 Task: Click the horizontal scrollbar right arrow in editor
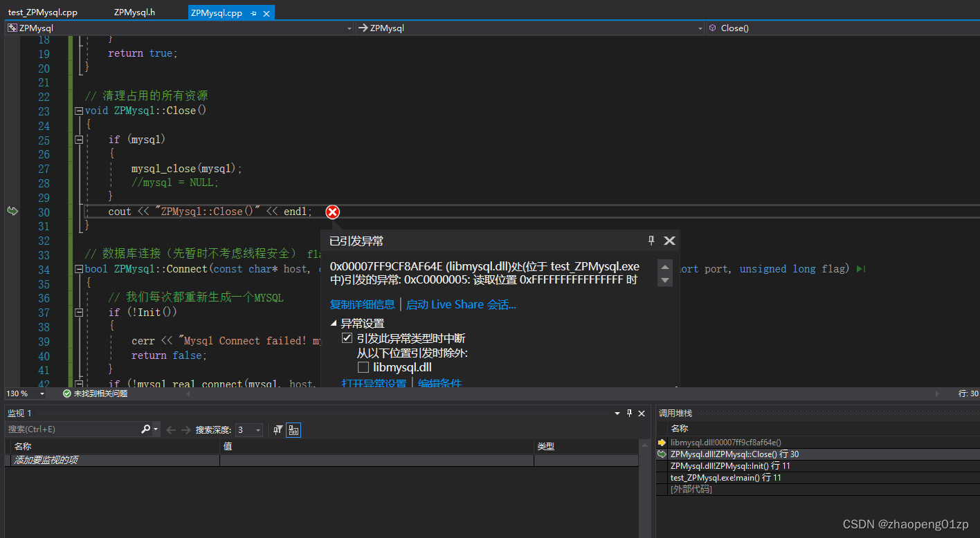[x=938, y=393]
